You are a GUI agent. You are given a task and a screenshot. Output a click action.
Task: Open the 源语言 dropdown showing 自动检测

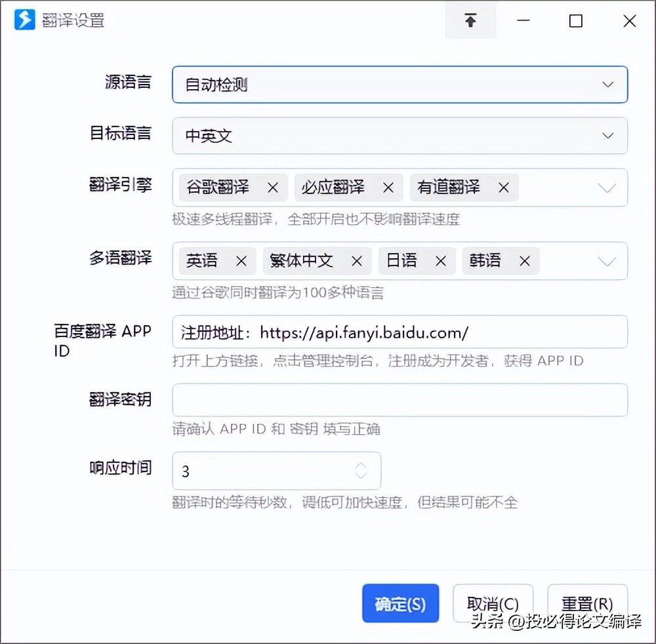[x=400, y=85]
